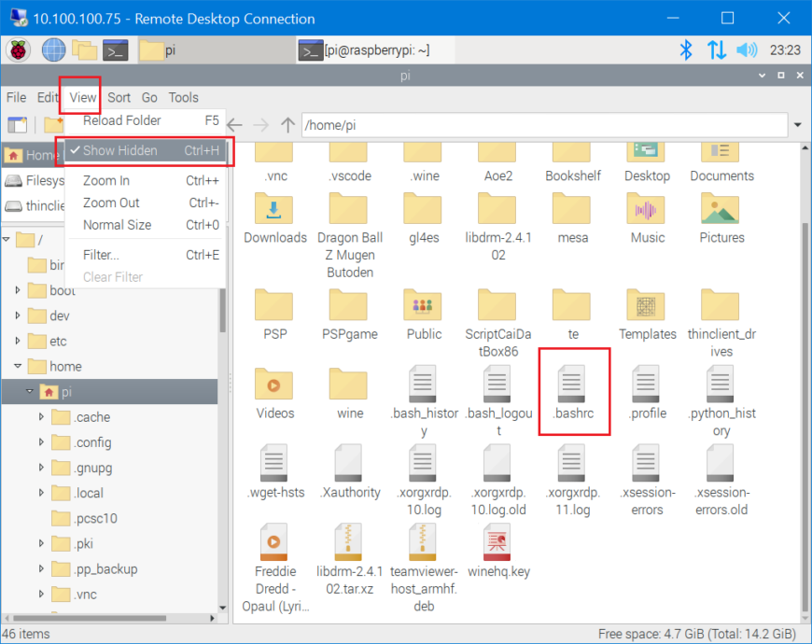
Task: Open a terminal from the taskbar
Action: 115,50
